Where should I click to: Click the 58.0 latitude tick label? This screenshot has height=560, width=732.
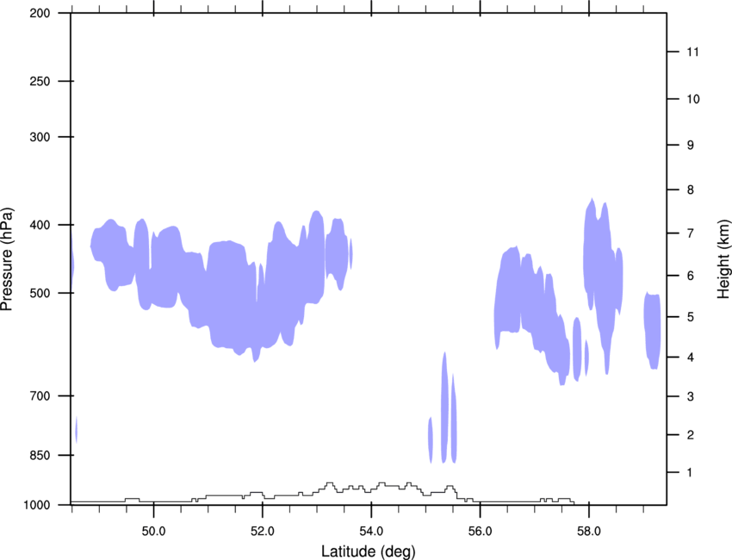click(x=589, y=532)
